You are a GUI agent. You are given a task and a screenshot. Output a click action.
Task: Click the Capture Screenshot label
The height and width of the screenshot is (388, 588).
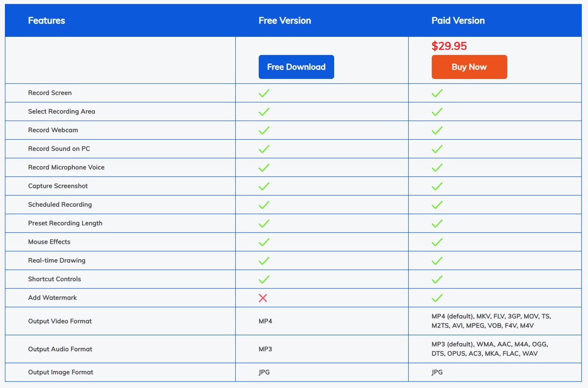[58, 186]
